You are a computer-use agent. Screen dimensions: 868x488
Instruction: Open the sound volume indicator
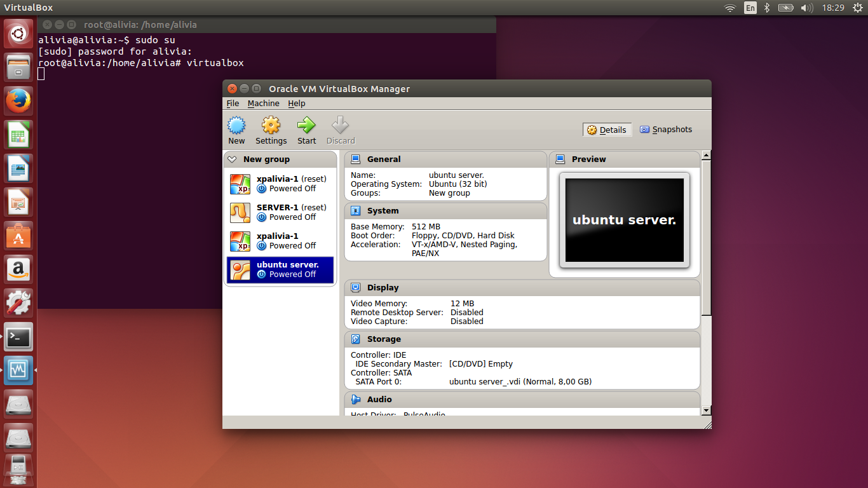coord(807,8)
